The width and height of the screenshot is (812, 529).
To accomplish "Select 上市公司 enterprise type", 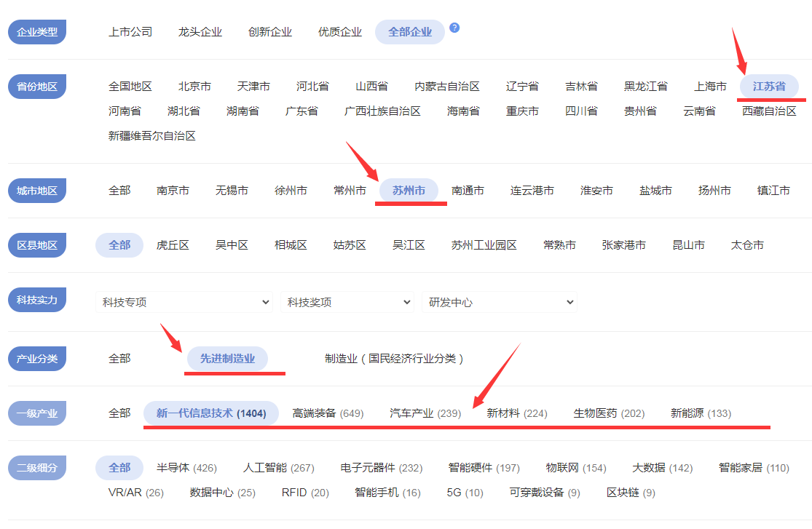I will [x=130, y=32].
